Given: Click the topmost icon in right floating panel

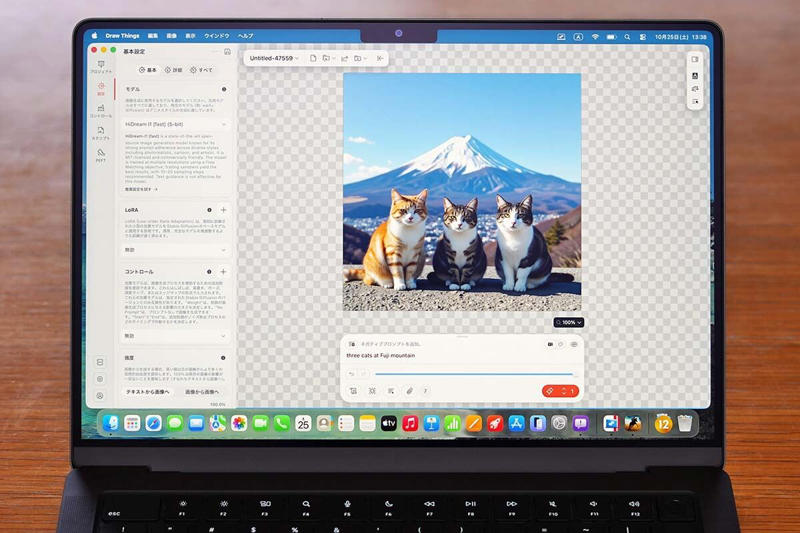Looking at the screenshot, I should (695, 60).
